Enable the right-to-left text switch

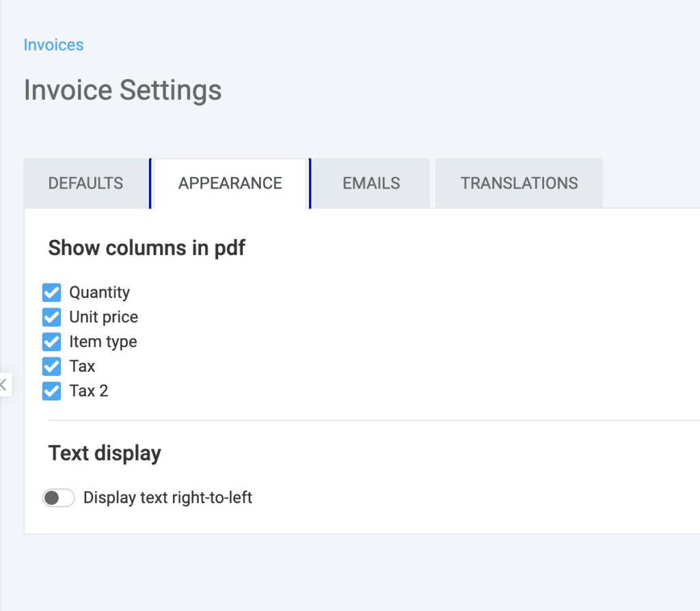[x=58, y=498]
